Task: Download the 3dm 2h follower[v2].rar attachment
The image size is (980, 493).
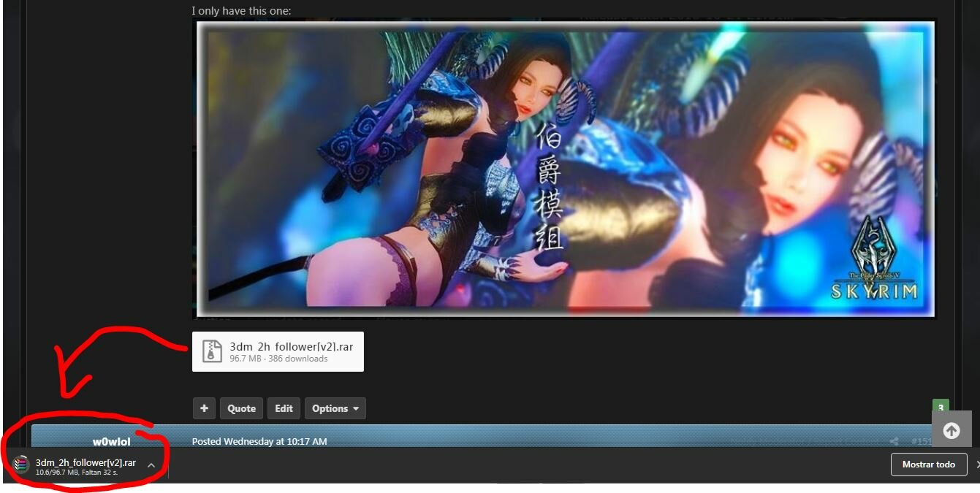Action: [278, 351]
